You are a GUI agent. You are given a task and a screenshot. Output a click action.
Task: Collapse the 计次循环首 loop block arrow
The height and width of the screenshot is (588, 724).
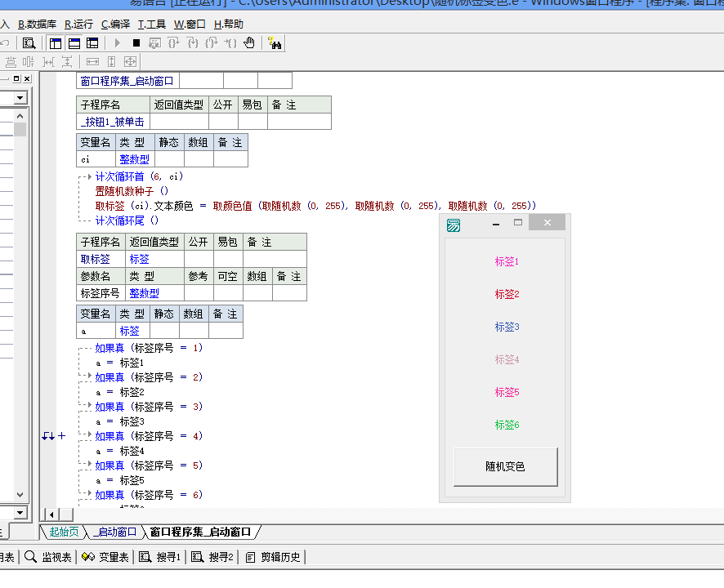tap(90, 176)
